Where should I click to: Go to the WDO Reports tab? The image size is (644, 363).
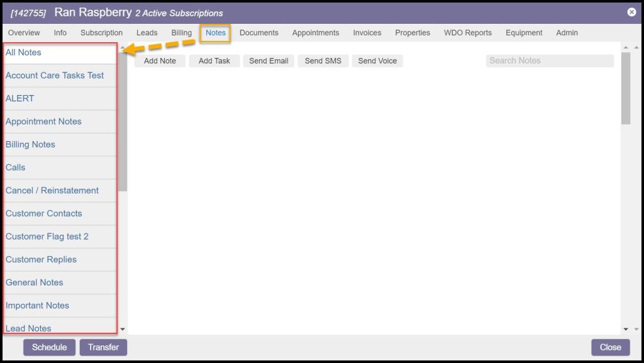point(467,33)
